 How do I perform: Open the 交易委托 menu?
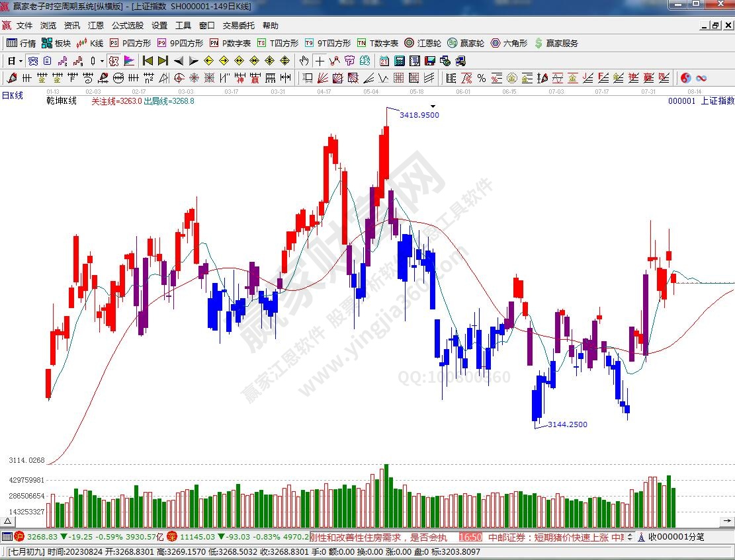coord(238,26)
